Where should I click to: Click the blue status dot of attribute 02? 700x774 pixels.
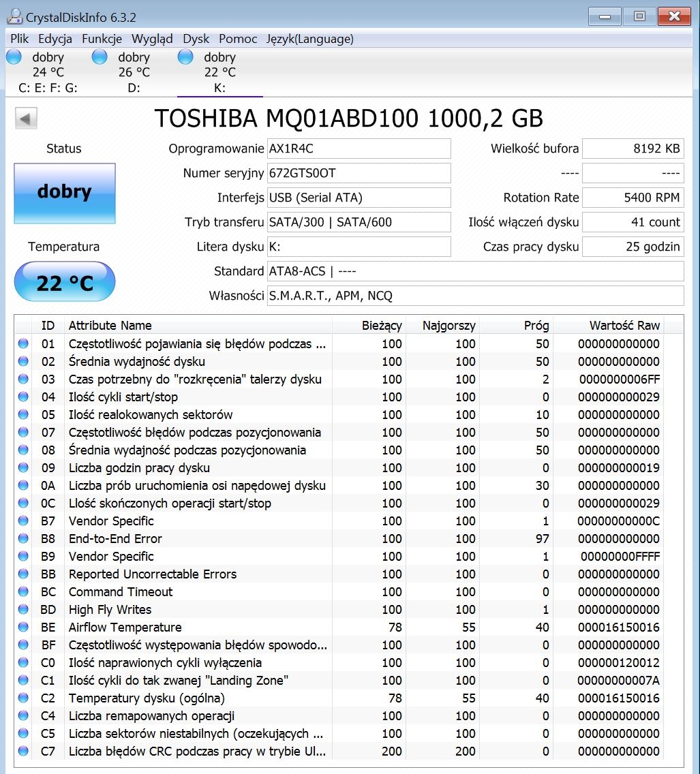(x=23, y=361)
